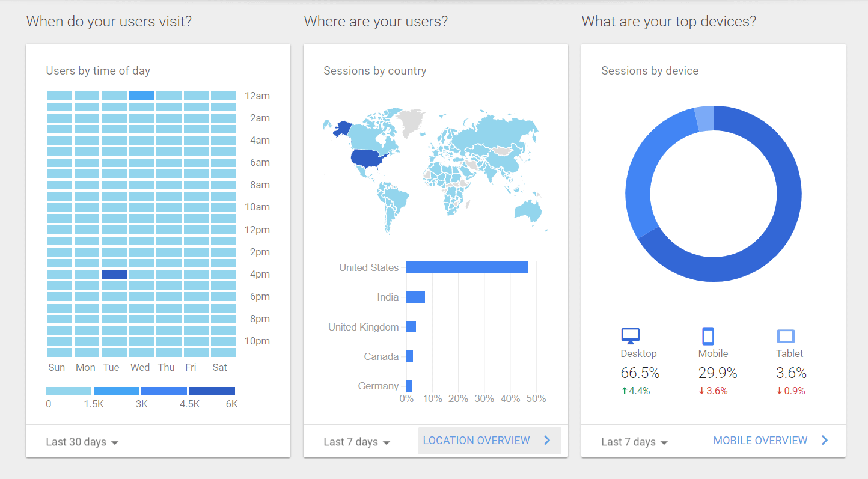This screenshot has height=479, width=868.
Task: Click the Tablet device icon
Action: 786,336
